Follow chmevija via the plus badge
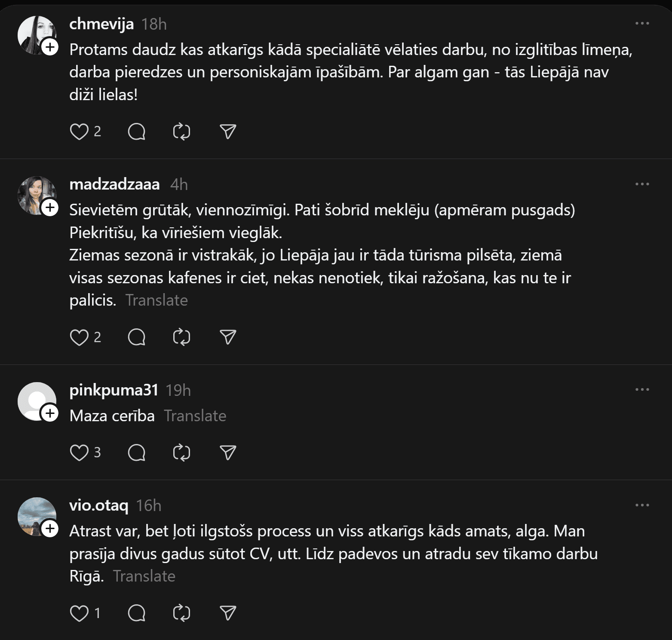This screenshot has height=640, width=672. click(x=50, y=47)
